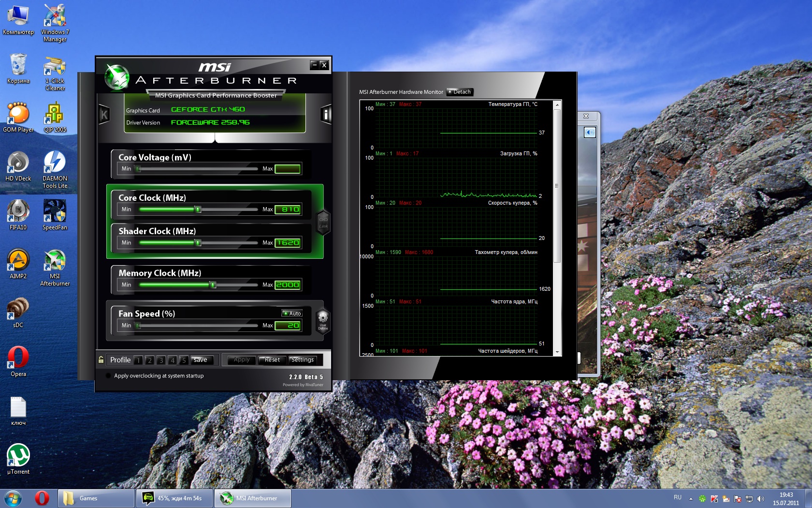The width and height of the screenshot is (812, 508).
Task: Click monitor scrollbar up arrow
Action: (557, 105)
